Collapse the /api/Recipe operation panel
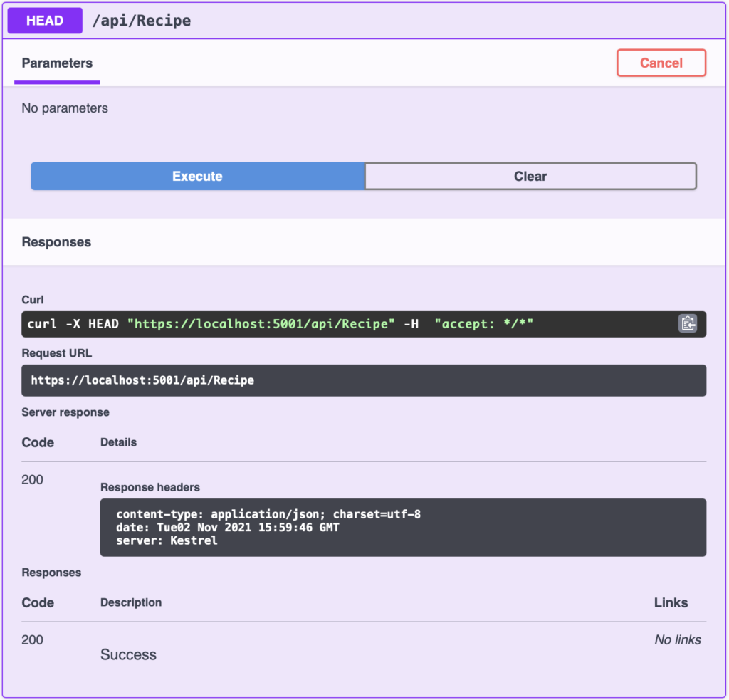Screen dimensions: 729x700 [x=427, y=21]
